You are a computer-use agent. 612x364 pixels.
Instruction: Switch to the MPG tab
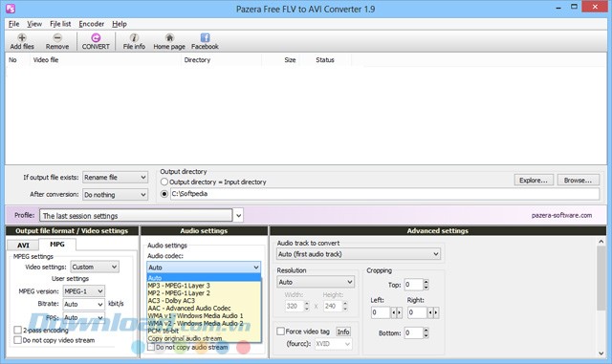(57, 245)
